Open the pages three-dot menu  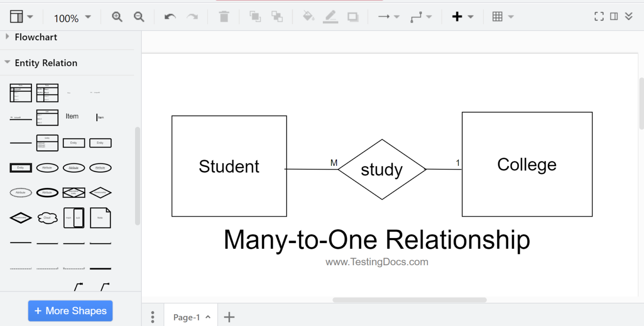click(x=153, y=317)
